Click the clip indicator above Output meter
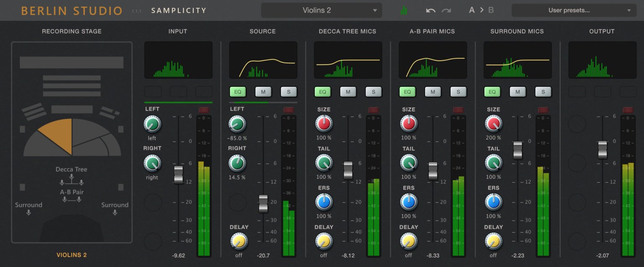Screen dimensions: 644x267 click(x=628, y=110)
